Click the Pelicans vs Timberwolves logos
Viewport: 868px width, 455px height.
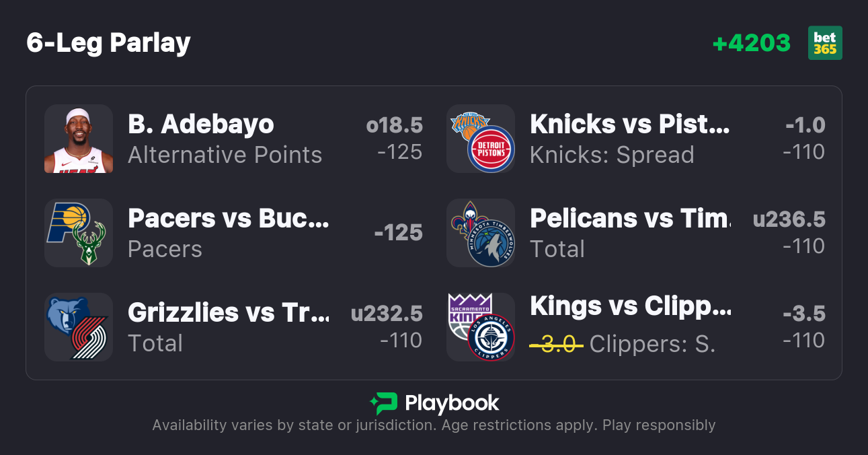pyautogui.click(x=481, y=233)
